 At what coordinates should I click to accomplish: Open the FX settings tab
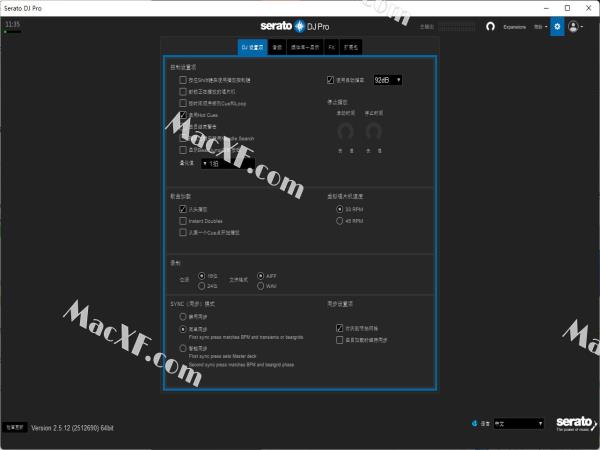click(331, 47)
